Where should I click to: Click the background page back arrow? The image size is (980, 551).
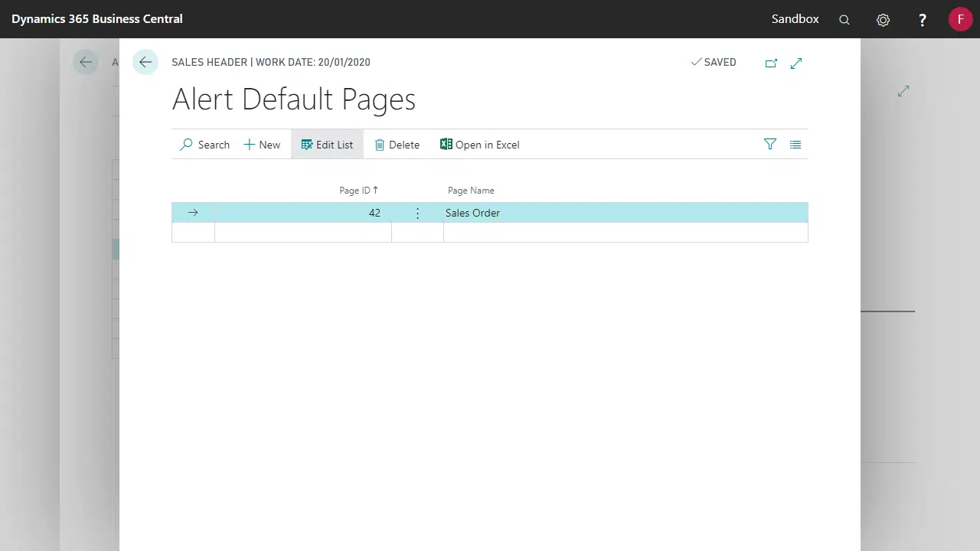pyautogui.click(x=86, y=63)
